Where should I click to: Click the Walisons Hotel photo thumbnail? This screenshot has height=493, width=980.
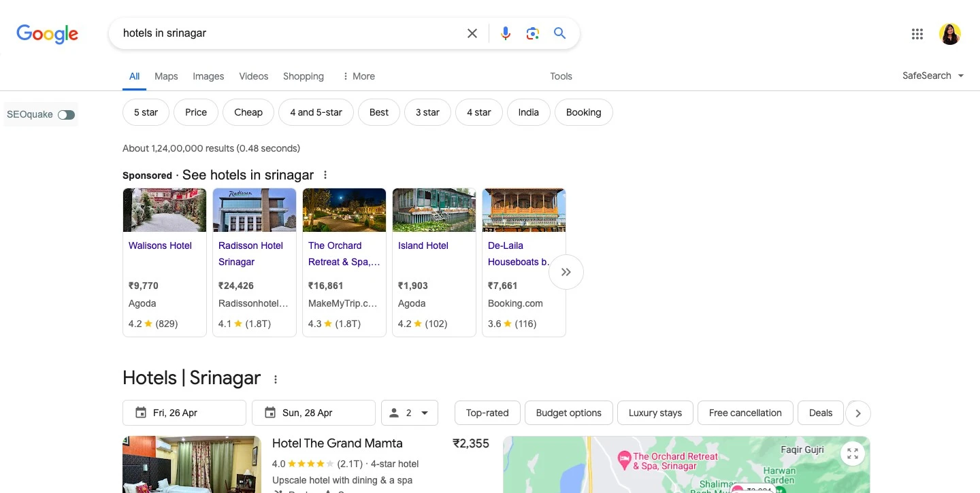click(165, 210)
